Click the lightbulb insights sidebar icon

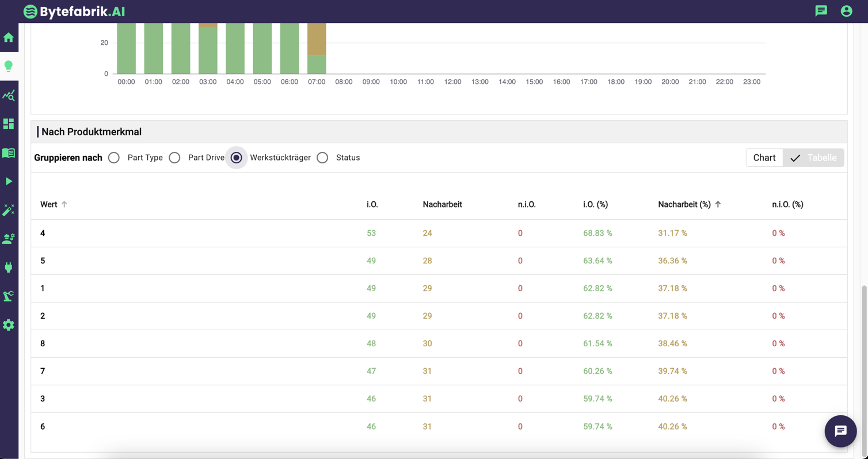tap(9, 66)
